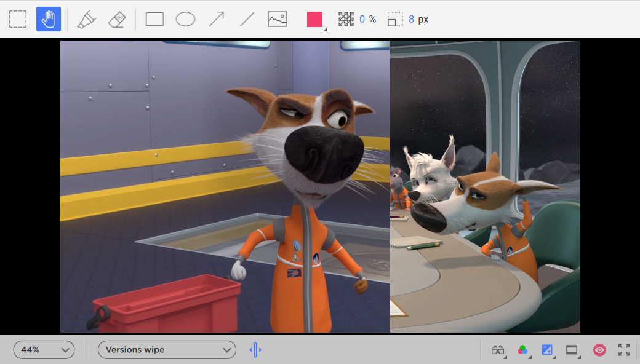The height and width of the screenshot is (364, 640).
Task: Open the screen aspect mask options
Action: click(x=572, y=350)
